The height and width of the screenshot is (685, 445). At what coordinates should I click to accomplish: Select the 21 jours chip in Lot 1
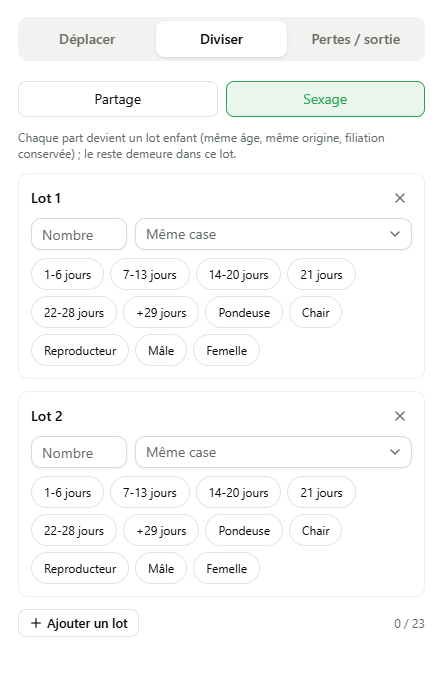(x=321, y=274)
